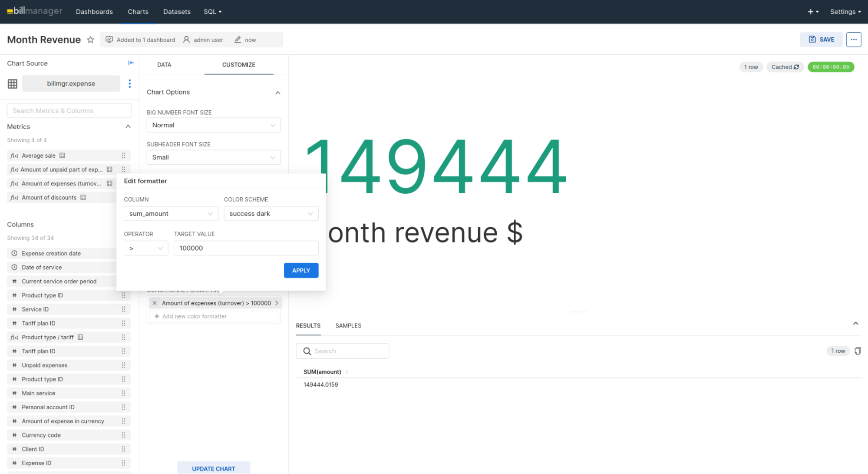Grab the Average sale drag handle
The image size is (868, 474).
point(123,156)
